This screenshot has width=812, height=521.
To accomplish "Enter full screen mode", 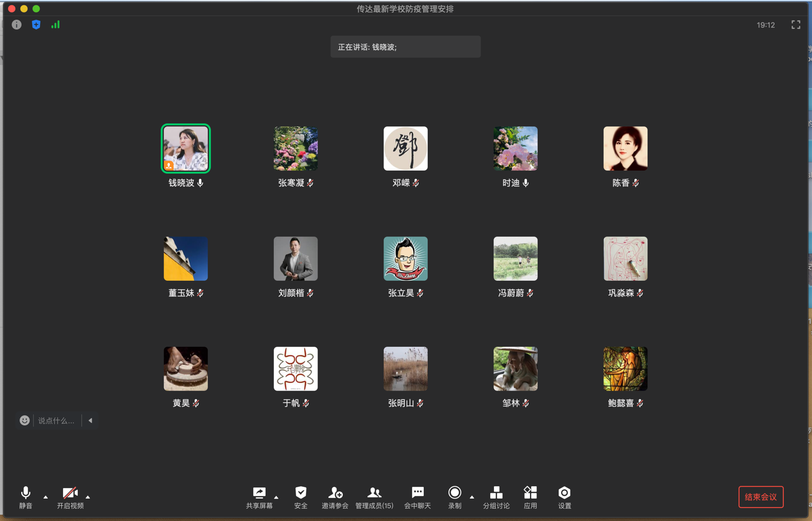I will (x=795, y=25).
